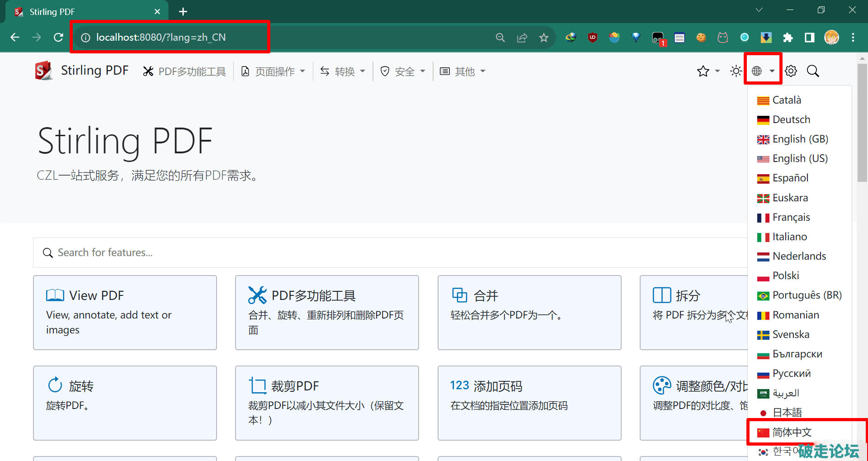Viewport: 868px width, 461px height.
Task: Open the favorites star dropdown
Action: 708,71
